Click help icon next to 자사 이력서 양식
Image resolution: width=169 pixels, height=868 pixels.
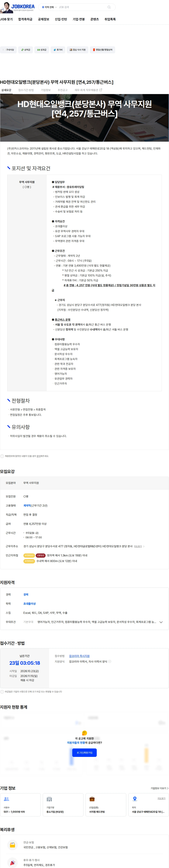(x=109, y=661)
